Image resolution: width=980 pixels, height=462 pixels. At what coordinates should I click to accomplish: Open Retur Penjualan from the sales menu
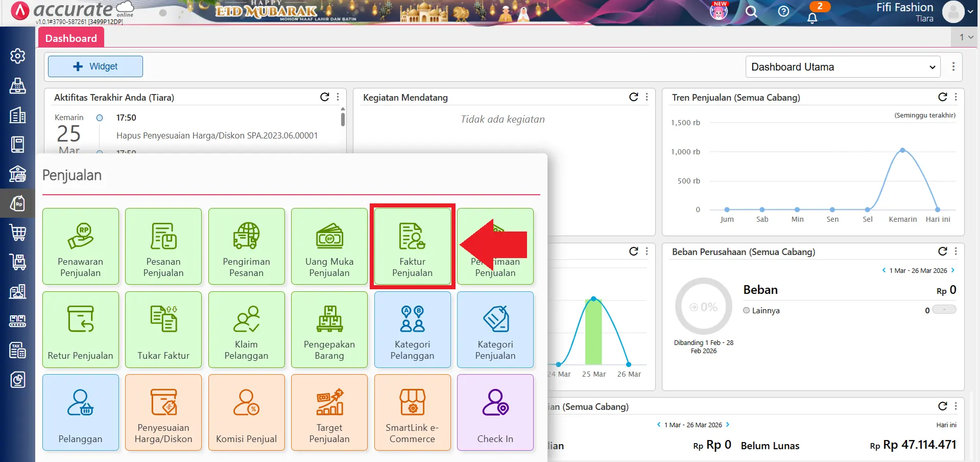click(x=81, y=330)
